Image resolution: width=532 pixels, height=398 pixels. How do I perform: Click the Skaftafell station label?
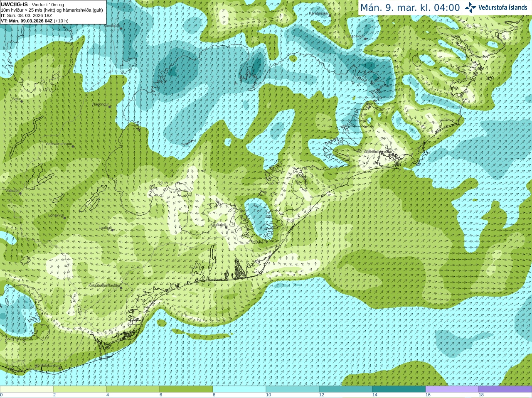tap(218, 225)
